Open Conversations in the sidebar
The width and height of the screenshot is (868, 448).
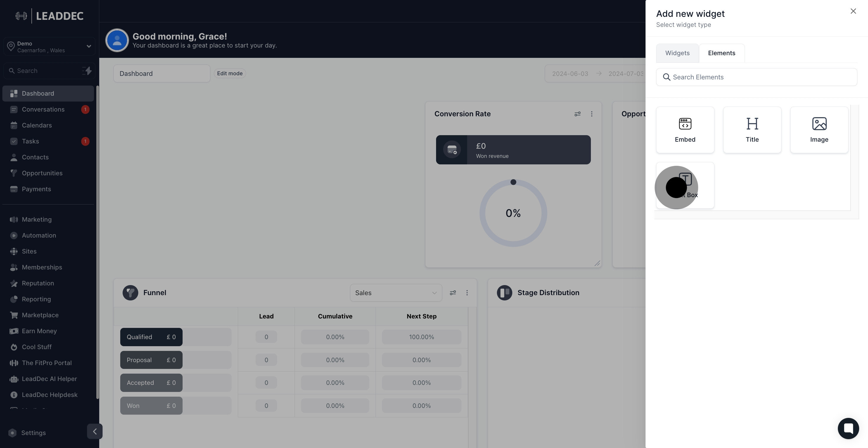pos(48,109)
